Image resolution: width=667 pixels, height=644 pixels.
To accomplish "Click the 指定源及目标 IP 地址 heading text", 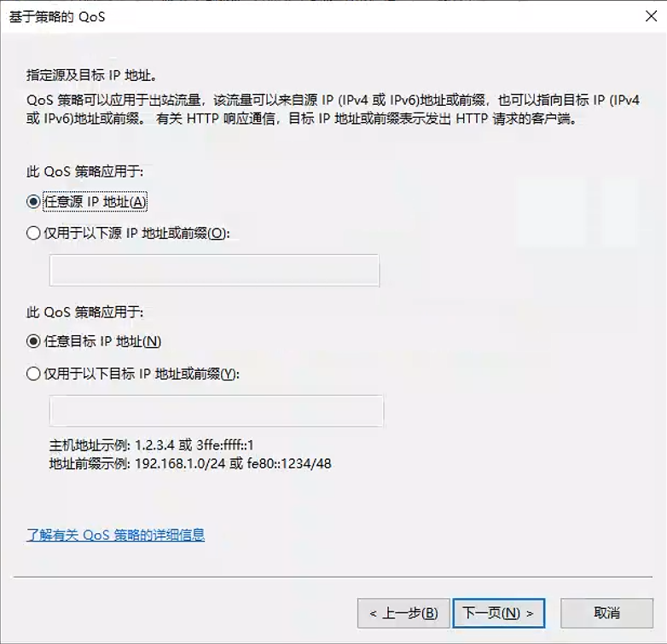I will click(92, 75).
